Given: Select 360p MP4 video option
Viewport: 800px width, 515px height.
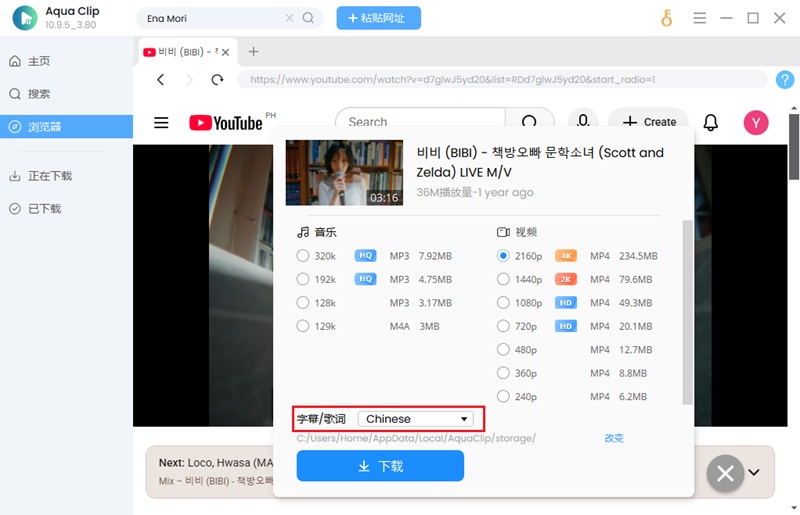Looking at the screenshot, I should click(x=503, y=373).
